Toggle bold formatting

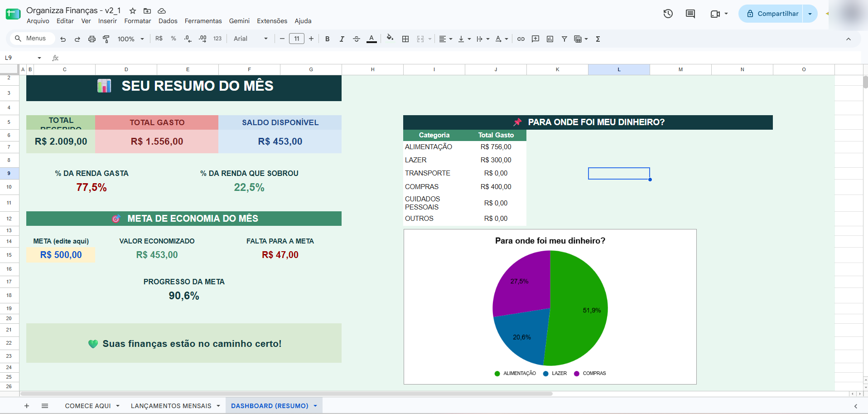[328, 39]
